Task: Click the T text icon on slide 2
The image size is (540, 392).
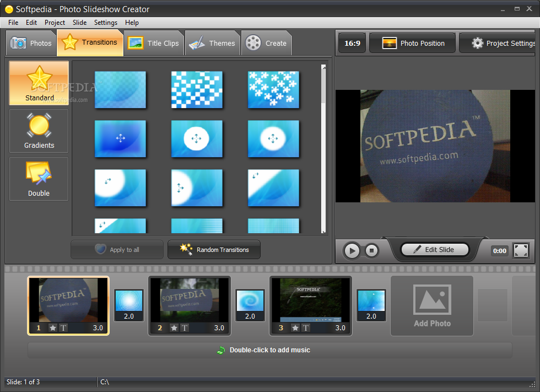Action: 185,328
